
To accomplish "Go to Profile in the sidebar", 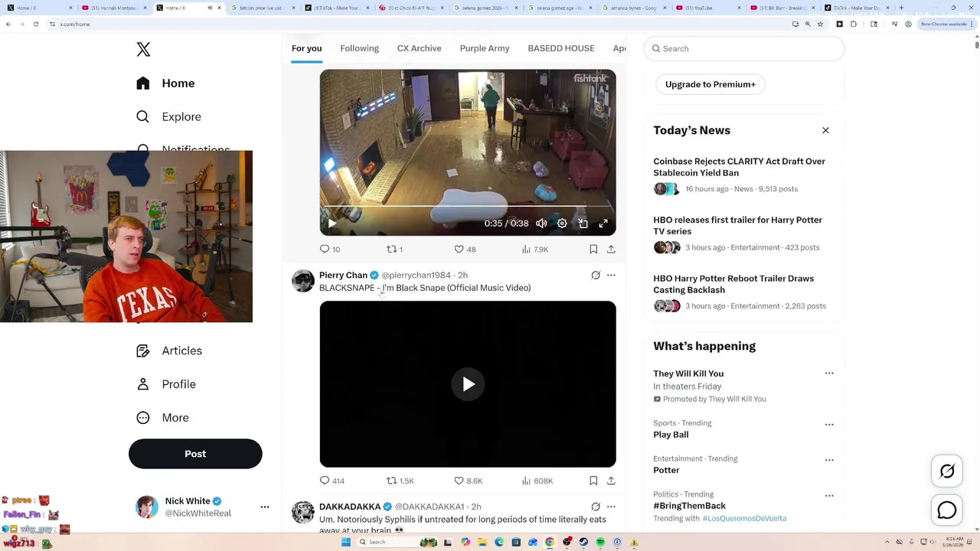I will pos(166,384).
